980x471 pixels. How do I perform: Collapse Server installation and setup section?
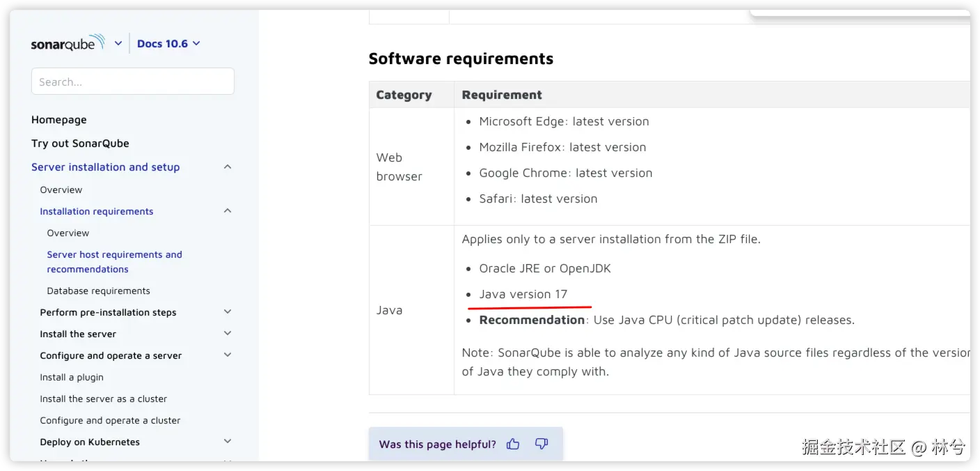pos(228,167)
